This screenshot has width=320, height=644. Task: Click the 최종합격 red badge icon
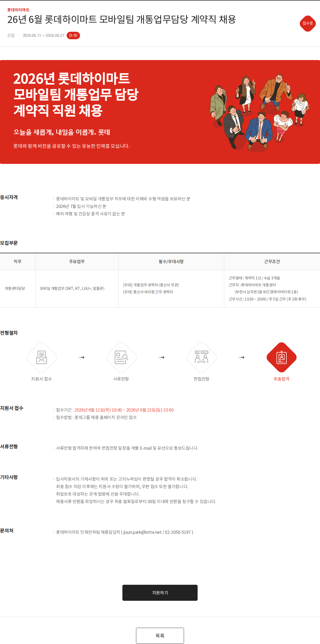(282, 357)
